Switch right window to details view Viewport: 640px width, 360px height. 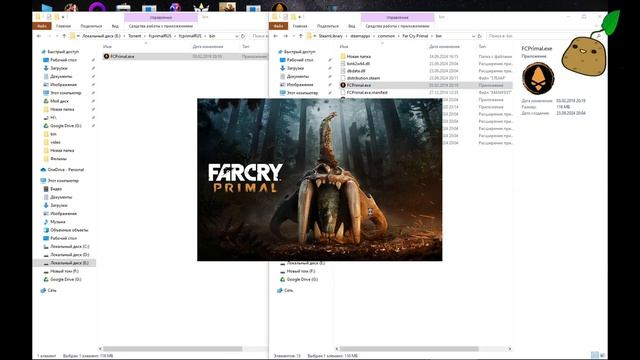coord(595,355)
